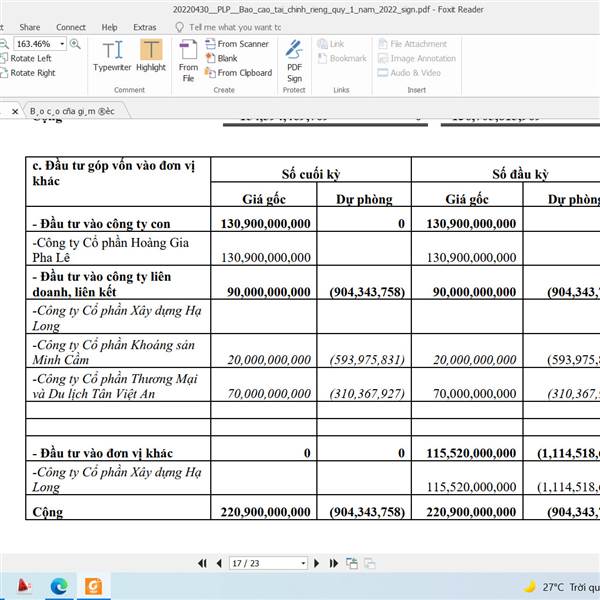
Task: Switch to the B_o c_o document tab
Action: click(x=73, y=111)
